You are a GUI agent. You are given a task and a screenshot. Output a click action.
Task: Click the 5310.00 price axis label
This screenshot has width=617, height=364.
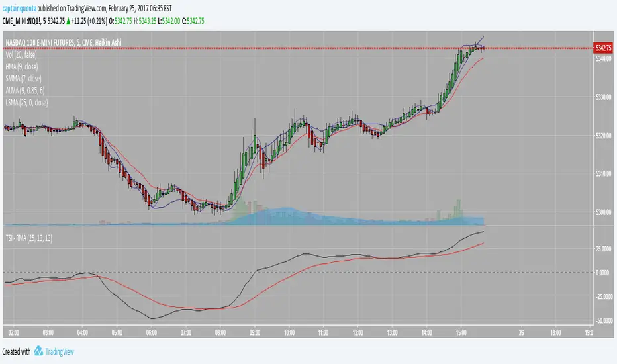point(604,173)
